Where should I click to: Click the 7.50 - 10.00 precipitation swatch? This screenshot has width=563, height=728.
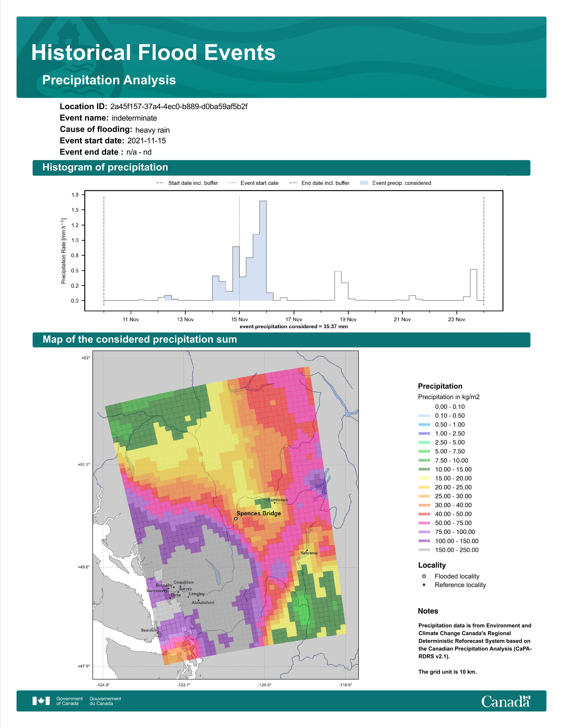424,460
